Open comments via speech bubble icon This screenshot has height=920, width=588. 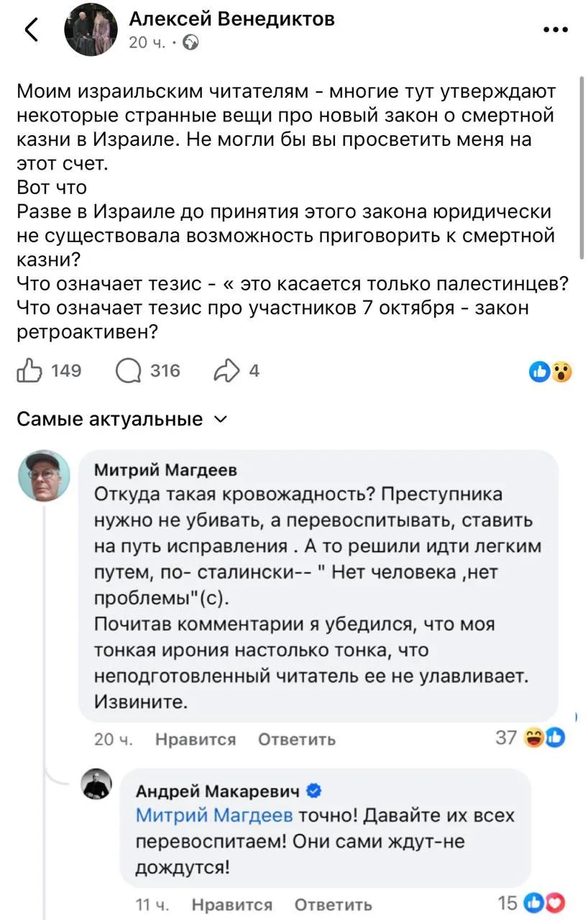[x=129, y=371]
